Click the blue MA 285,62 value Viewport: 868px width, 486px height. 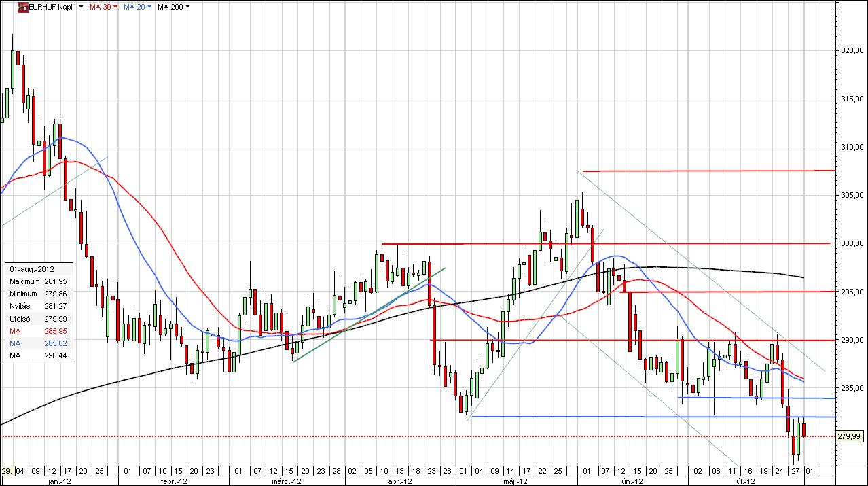click(54, 343)
